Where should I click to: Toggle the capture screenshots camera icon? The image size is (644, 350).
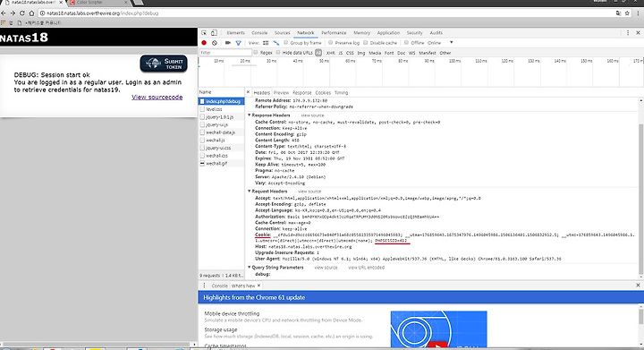228,43
